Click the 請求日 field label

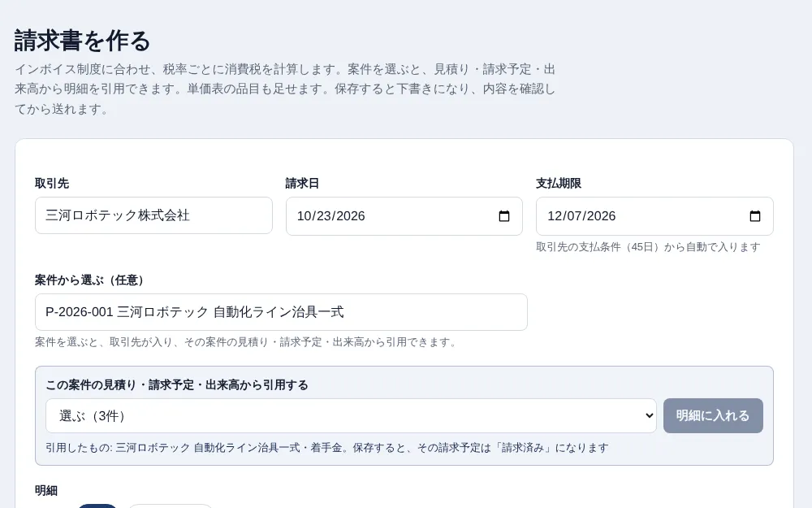[302, 184]
